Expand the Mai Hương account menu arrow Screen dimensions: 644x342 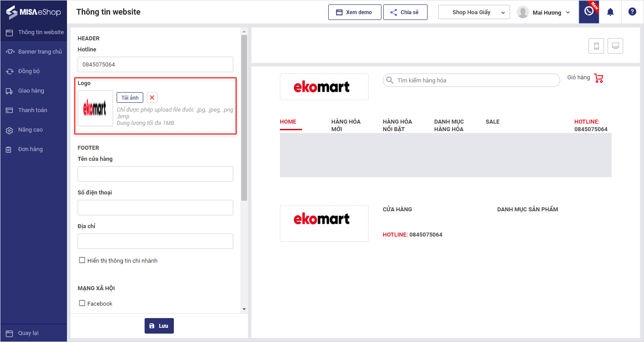point(568,12)
